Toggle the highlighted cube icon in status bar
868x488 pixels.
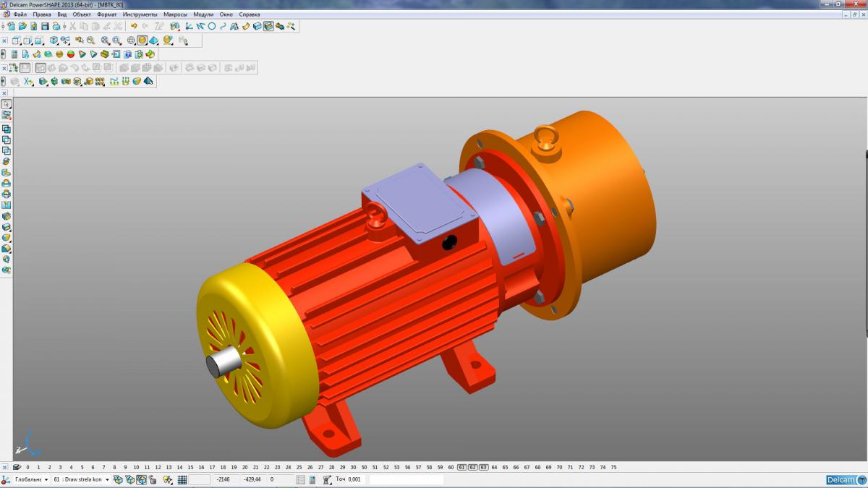142,479
